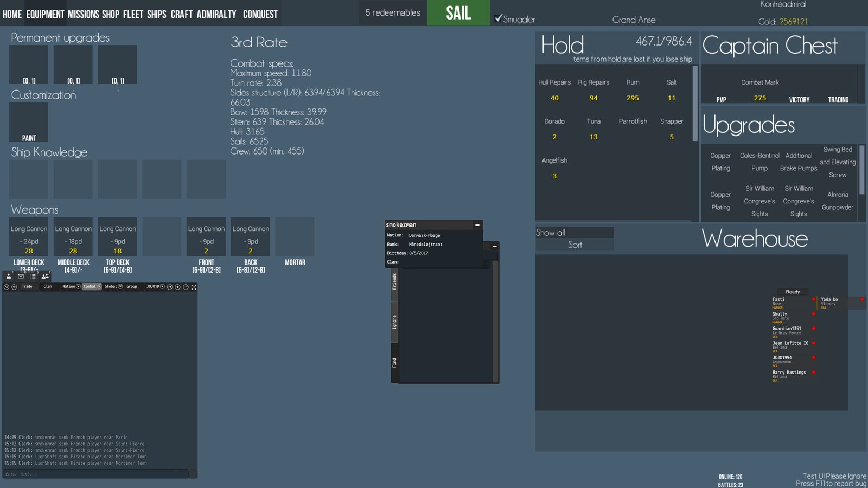
Task: Close the Combat chat tab
Action: [x=99, y=286]
